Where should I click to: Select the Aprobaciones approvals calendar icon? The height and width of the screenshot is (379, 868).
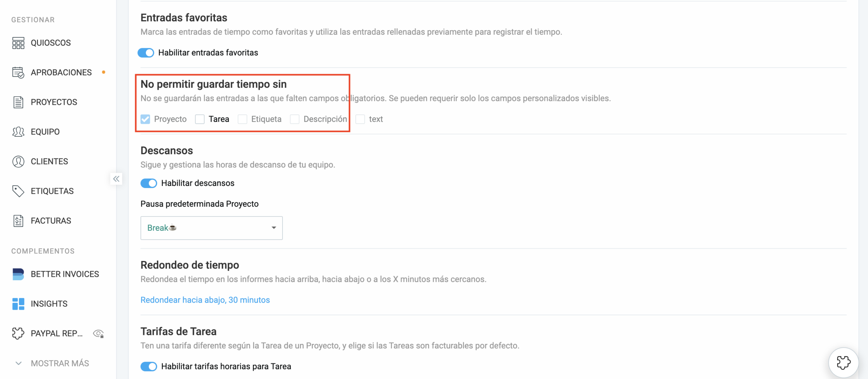18,72
